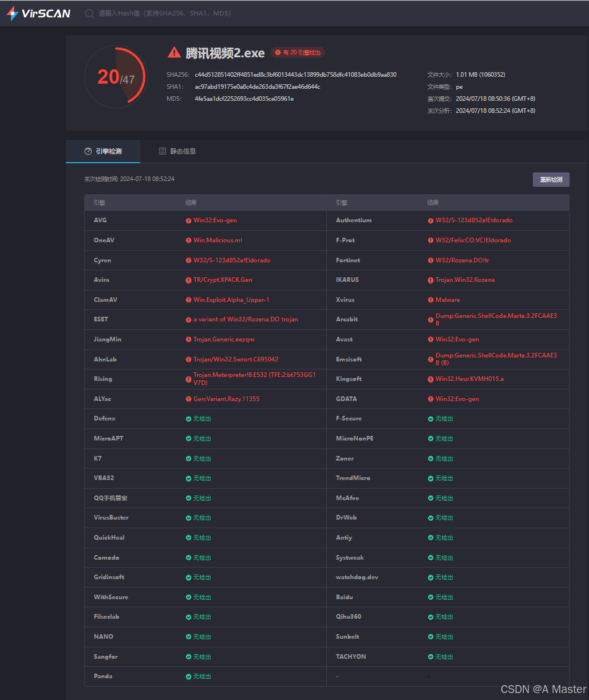Click the ALYac engine name
The height and width of the screenshot is (700, 589).
point(104,399)
